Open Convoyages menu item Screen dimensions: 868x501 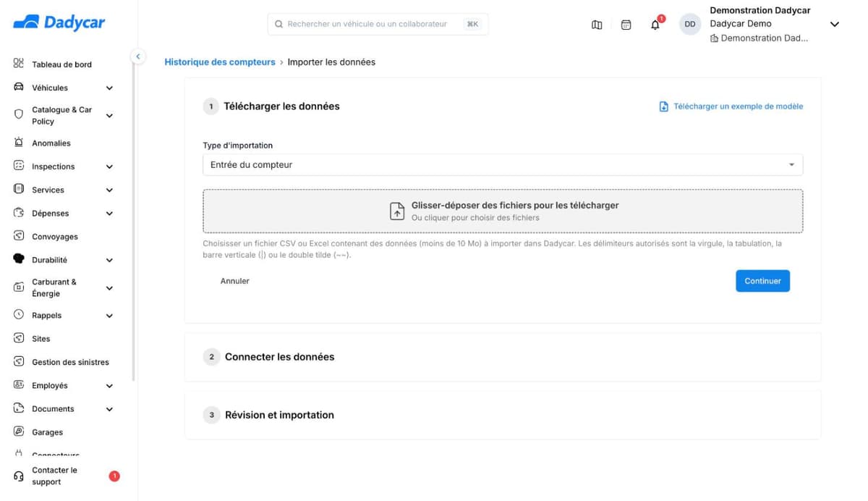point(55,237)
